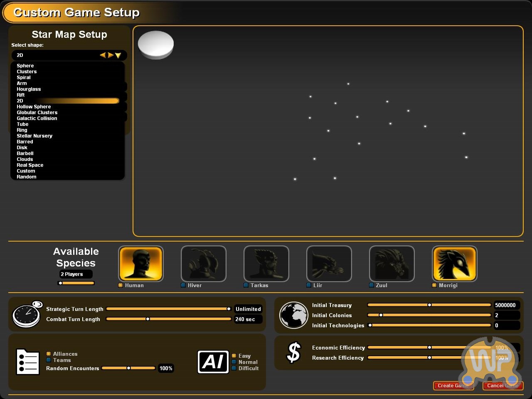Choose Hollow Sphere from the shape list

click(34, 107)
